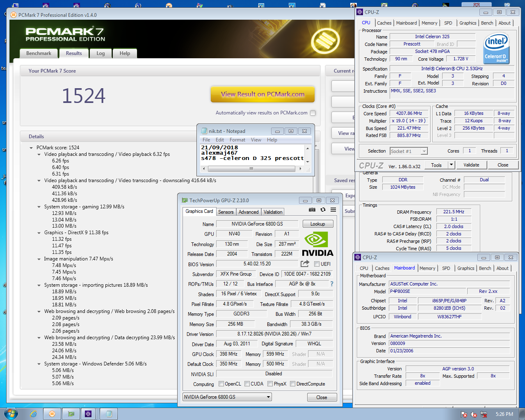Click Notepad horizontal scroll right arrow
The image size is (525, 420).
tap(300, 169)
